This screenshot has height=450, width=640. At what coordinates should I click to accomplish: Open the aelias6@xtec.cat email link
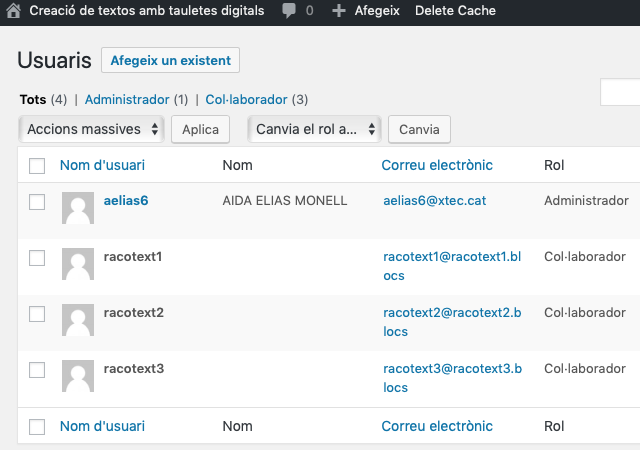434,201
